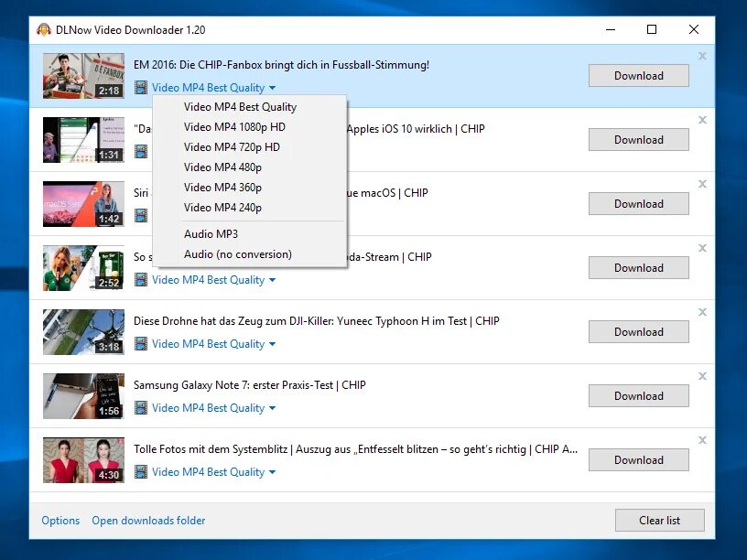Open the Options link
Screen dimensions: 747x560
tap(60, 521)
